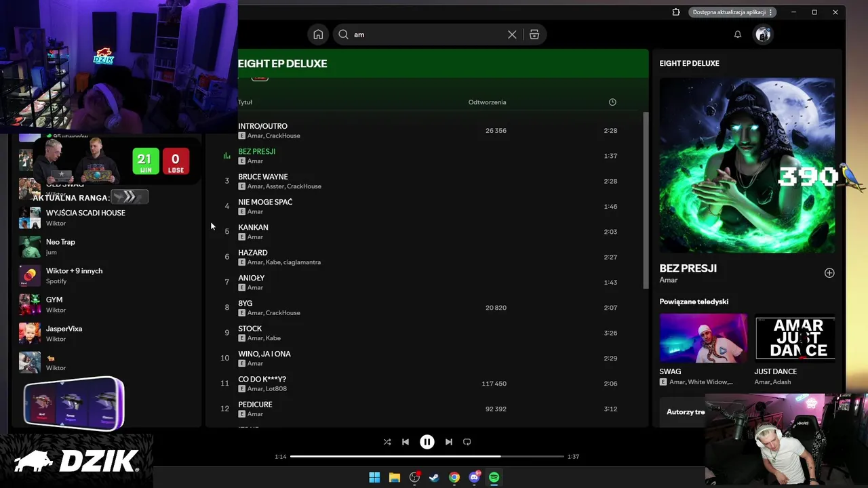868x488 pixels.
Task: Open artist ciaglamantra on HAZARD row
Action: [302, 262]
